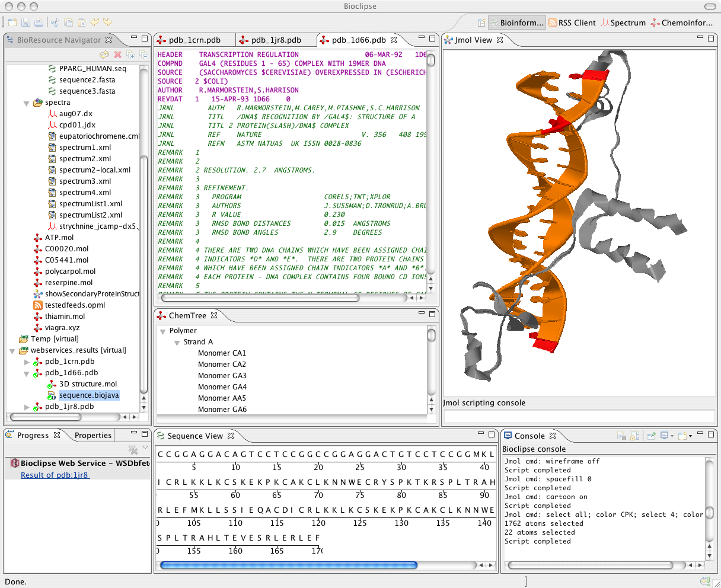Collapse the Strand A node in ChemTree
721x588 pixels.
point(177,343)
